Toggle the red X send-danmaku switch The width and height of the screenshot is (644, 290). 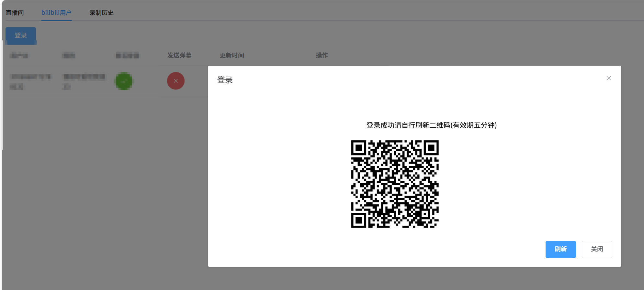pyautogui.click(x=175, y=81)
